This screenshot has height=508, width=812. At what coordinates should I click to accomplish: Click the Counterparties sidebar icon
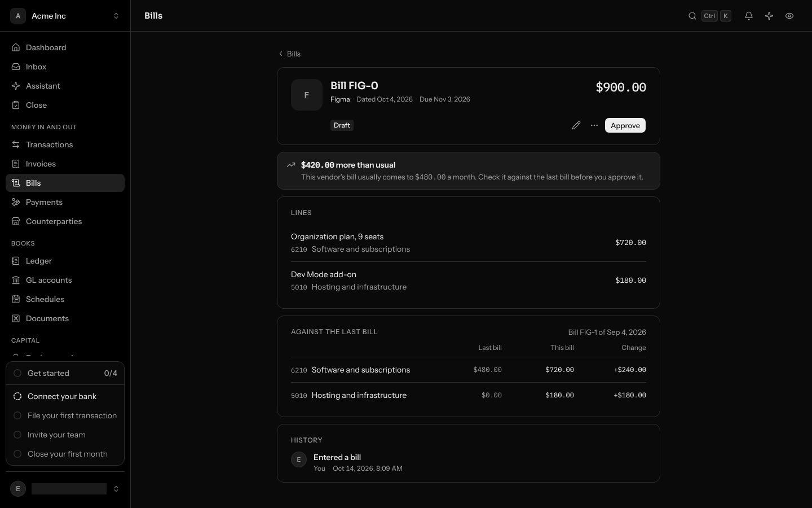pos(16,221)
